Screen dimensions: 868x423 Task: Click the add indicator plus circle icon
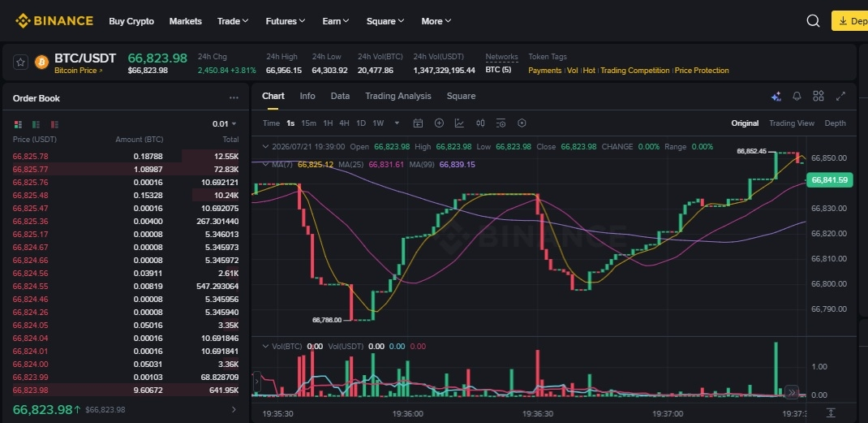[x=439, y=123]
